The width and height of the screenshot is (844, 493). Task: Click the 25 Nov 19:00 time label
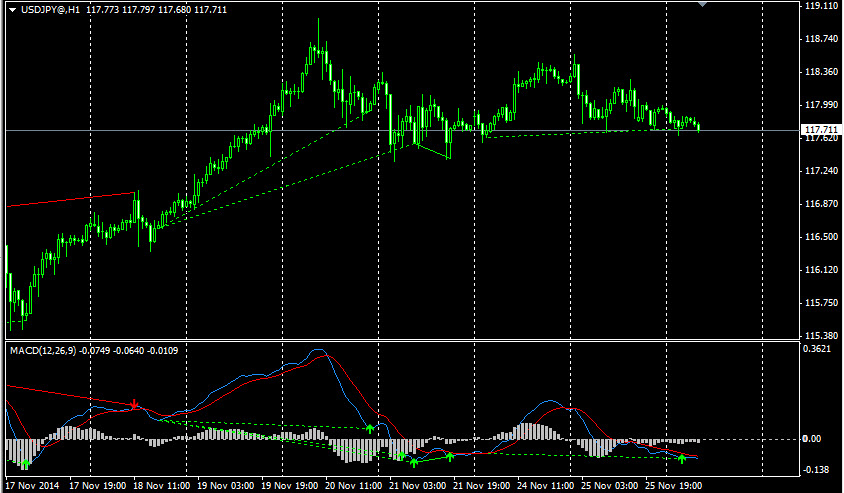coord(674,485)
